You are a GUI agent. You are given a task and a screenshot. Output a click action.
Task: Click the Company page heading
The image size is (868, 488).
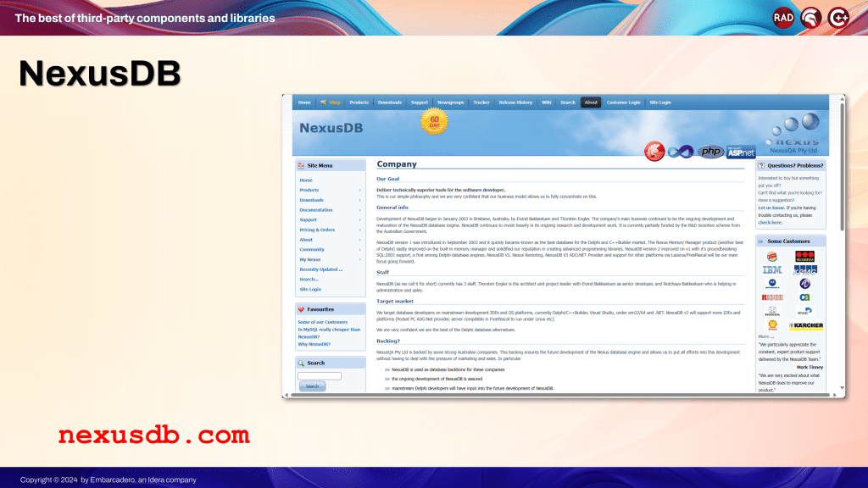click(397, 164)
